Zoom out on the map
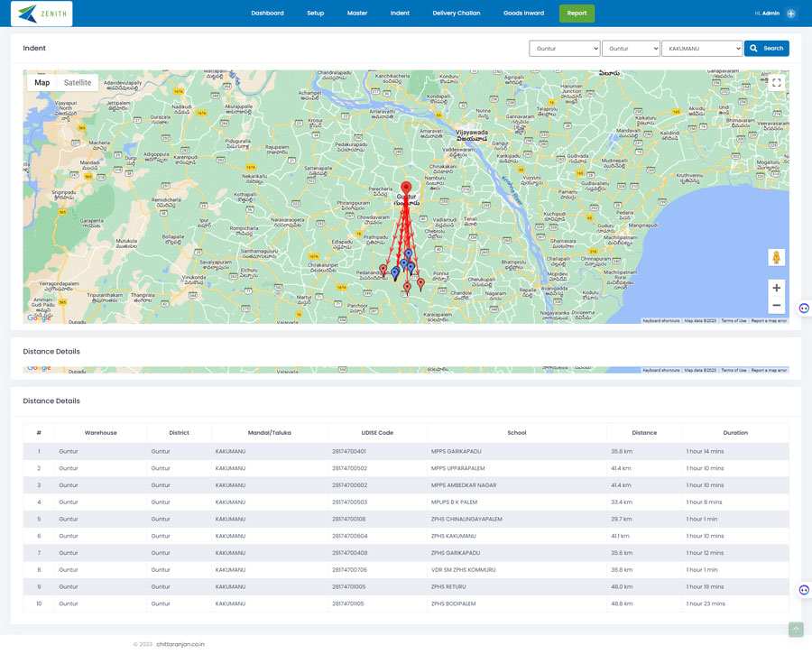 [x=776, y=306]
